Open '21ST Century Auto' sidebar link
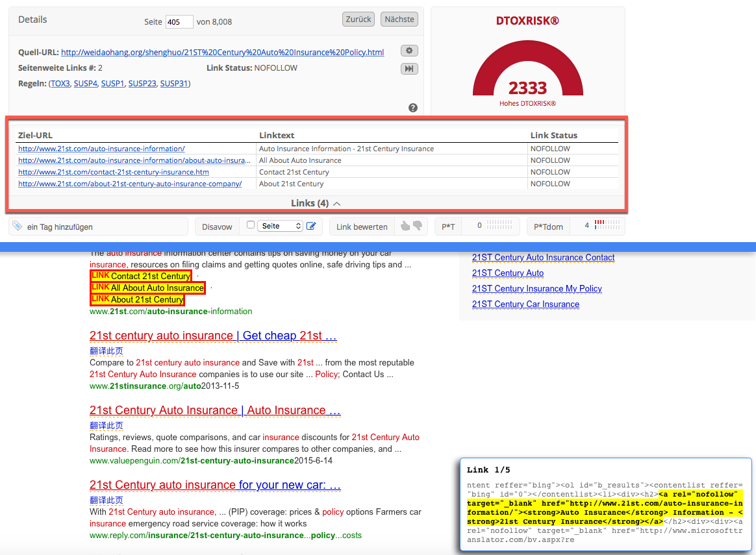Viewport: 756px width, 555px height. coord(508,273)
